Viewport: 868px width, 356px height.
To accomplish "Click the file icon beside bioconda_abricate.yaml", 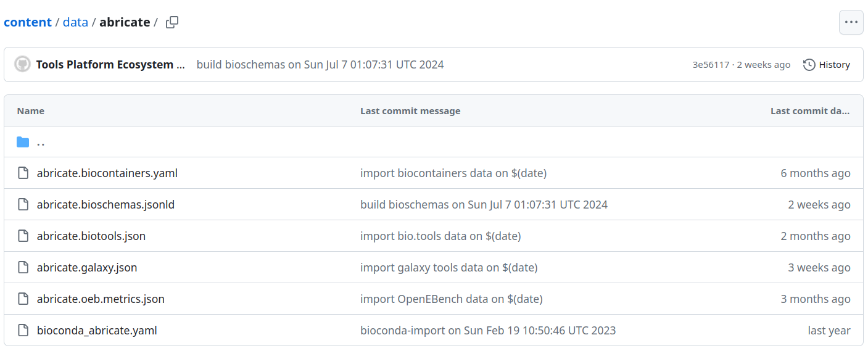I will [23, 331].
